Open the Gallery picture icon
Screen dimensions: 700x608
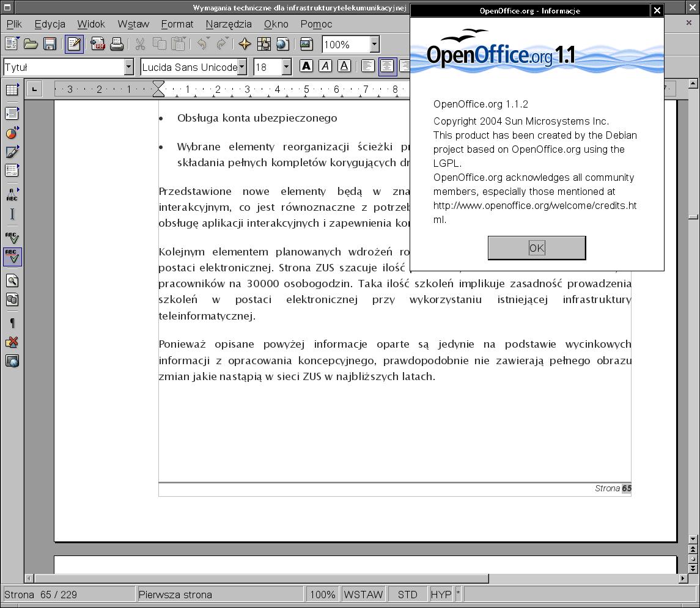[306, 44]
